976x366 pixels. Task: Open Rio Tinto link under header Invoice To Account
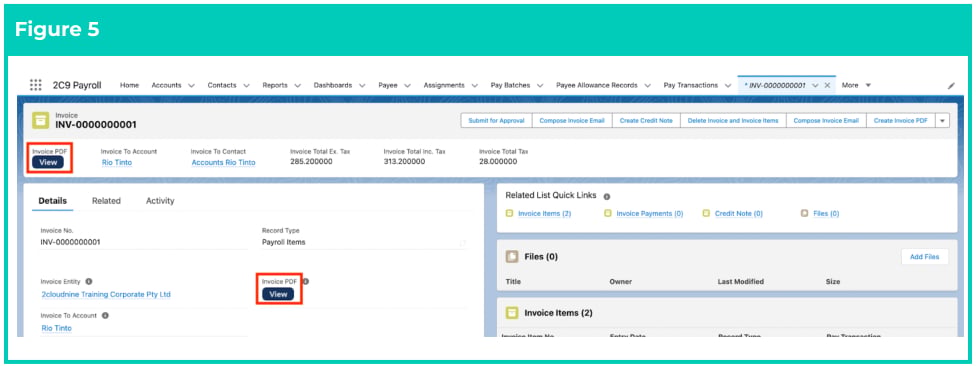pos(117,162)
